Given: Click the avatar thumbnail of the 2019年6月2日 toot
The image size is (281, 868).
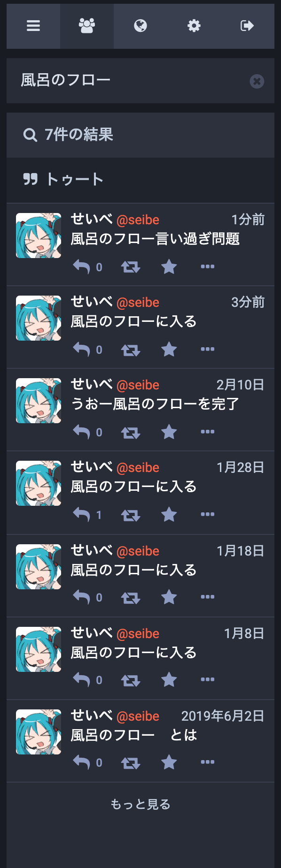Looking at the screenshot, I should click(x=39, y=731).
